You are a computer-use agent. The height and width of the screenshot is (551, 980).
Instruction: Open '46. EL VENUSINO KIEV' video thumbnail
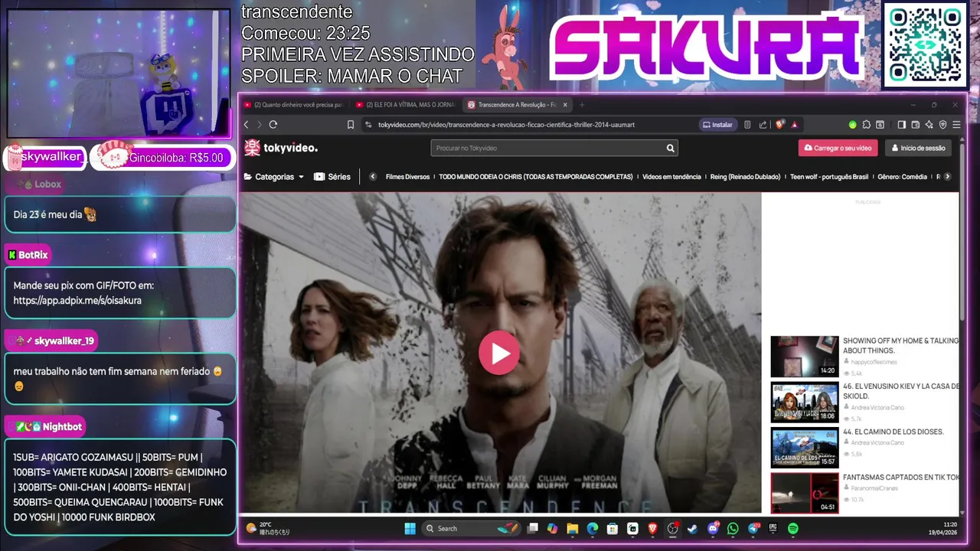[804, 402]
